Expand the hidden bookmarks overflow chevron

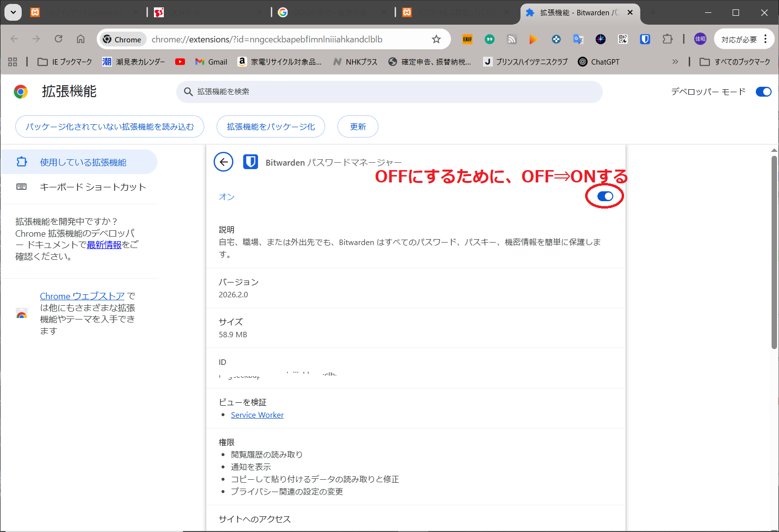[x=675, y=62]
